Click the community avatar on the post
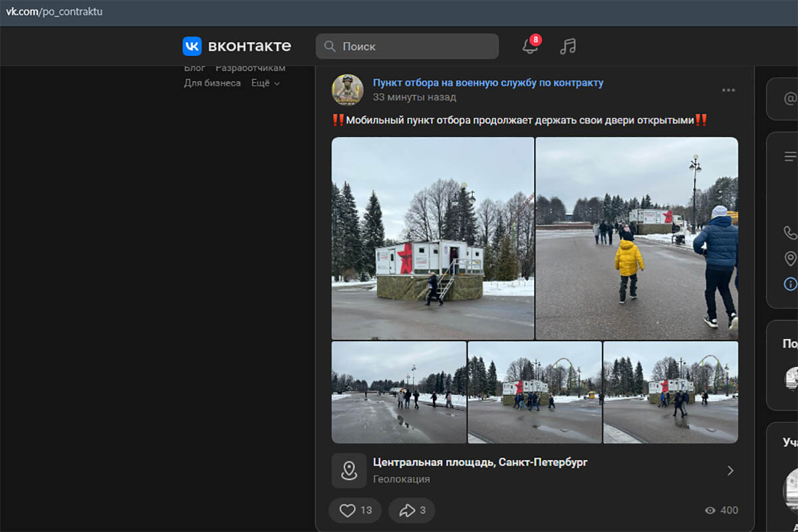This screenshot has width=798, height=532. [x=348, y=90]
